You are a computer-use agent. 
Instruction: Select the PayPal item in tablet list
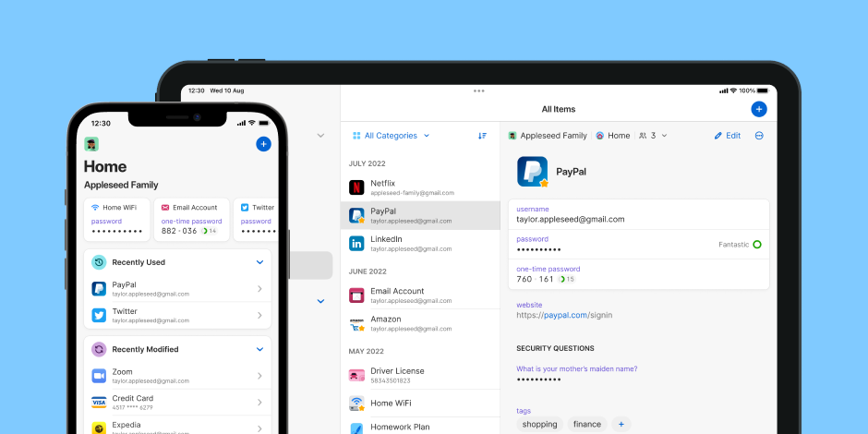[x=420, y=215]
